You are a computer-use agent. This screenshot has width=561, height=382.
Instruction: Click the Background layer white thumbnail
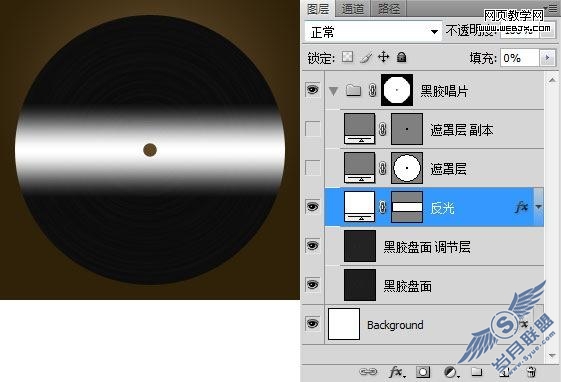344,324
